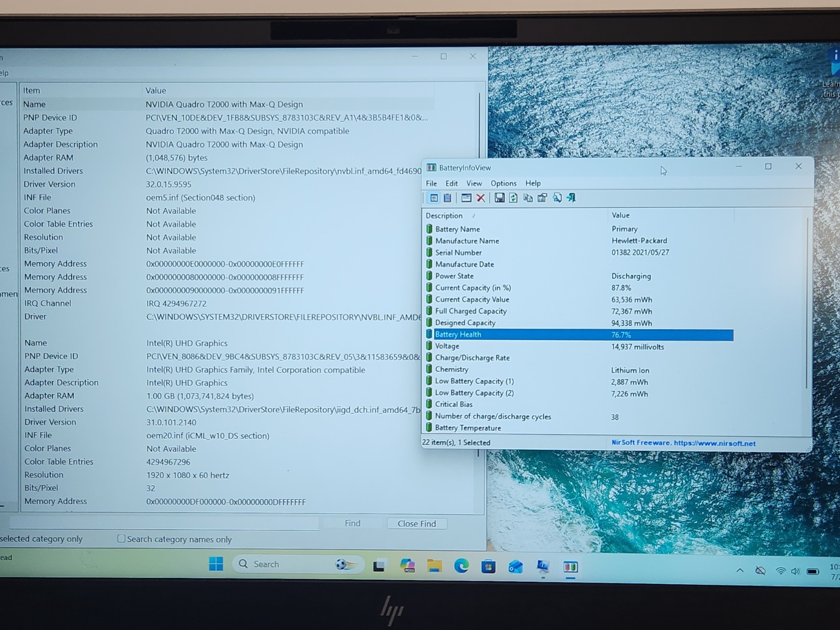This screenshot has width=840, height=630.
Task: Click the cloud sync-off tray icon
Action: point(760,571)
